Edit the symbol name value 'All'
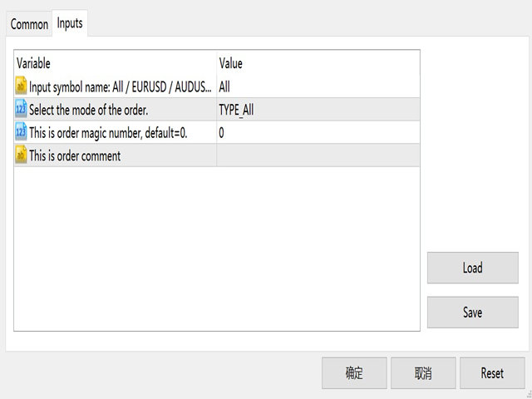The image size is (532, 399). pyautogui.click(x=318, y=86)
